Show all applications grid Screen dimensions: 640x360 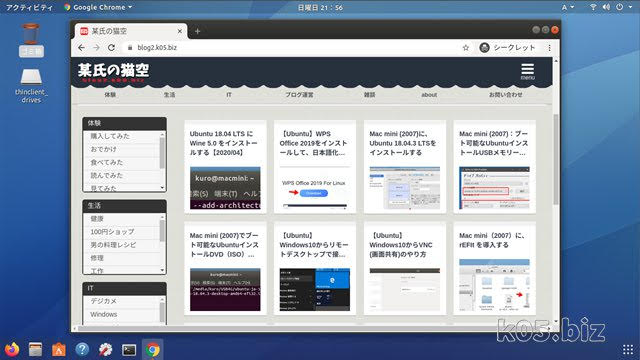628,349
